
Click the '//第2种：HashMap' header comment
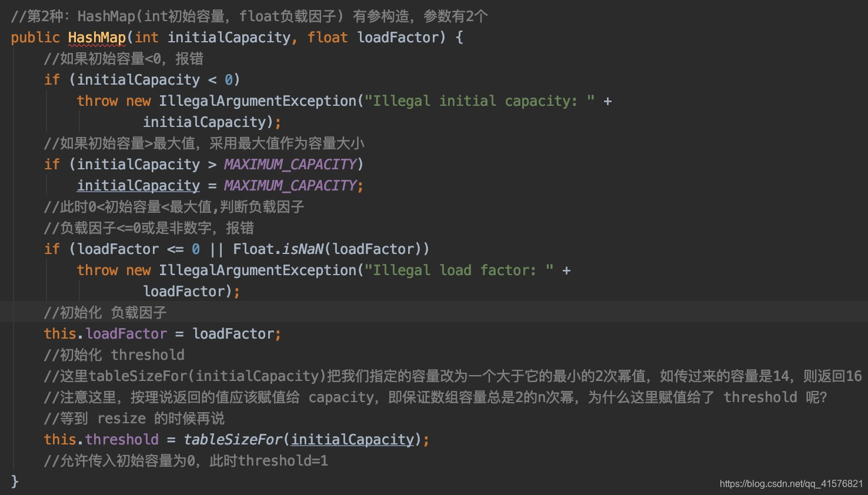(249, 16)
